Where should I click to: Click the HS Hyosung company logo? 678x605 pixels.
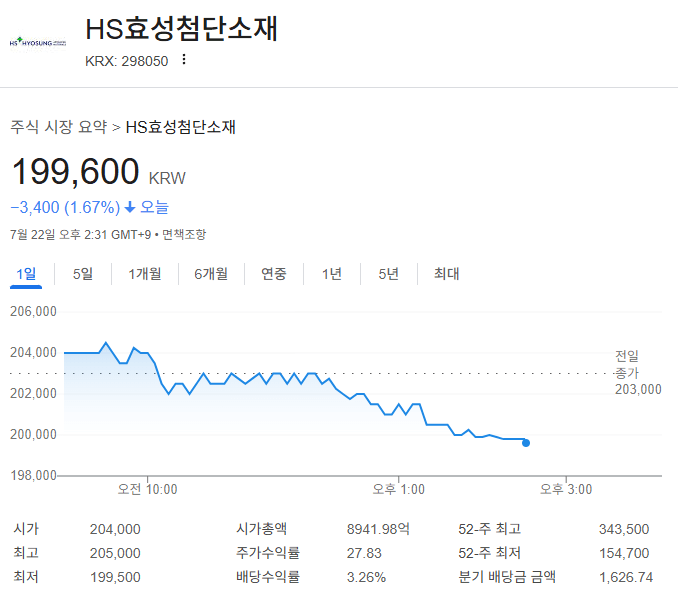38,42
